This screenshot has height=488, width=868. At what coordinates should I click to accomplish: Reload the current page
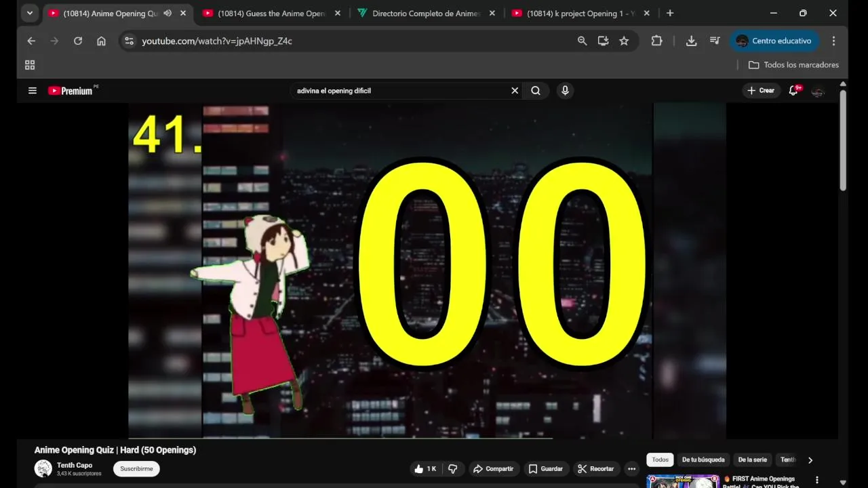pyautogui.click(x=78, y=41)
